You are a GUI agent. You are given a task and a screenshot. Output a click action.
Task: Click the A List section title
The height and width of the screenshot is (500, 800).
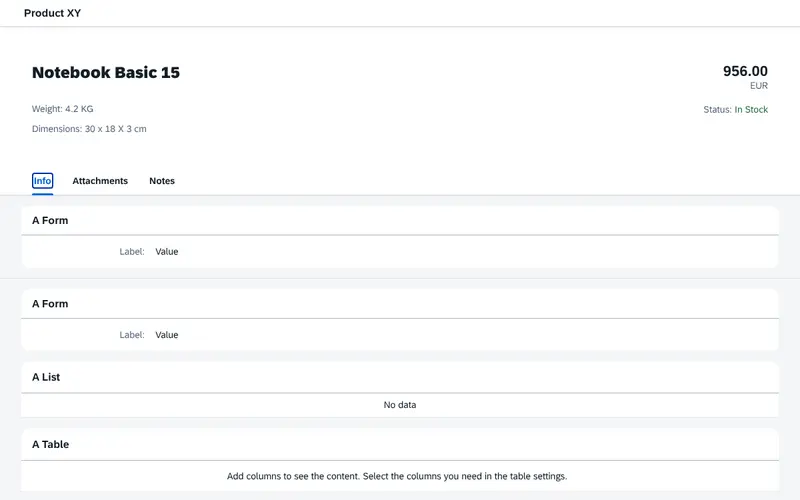[x=46, y=377]
